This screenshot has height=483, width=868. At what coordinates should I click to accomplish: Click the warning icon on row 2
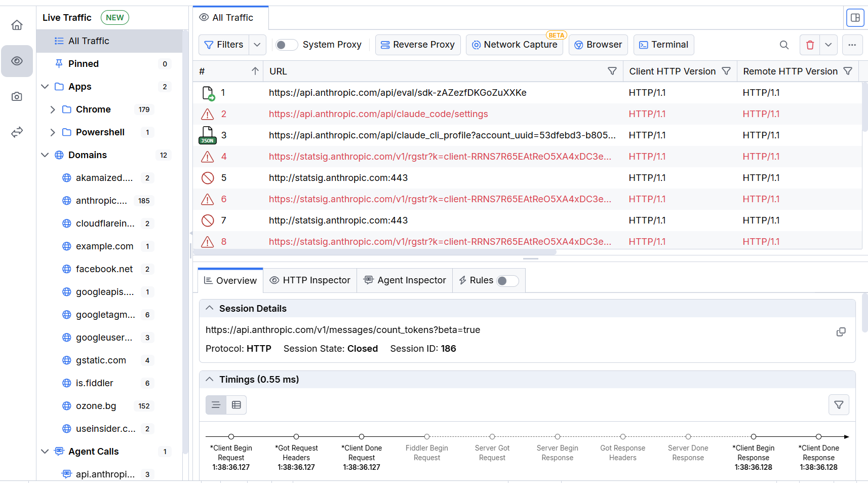207,114
